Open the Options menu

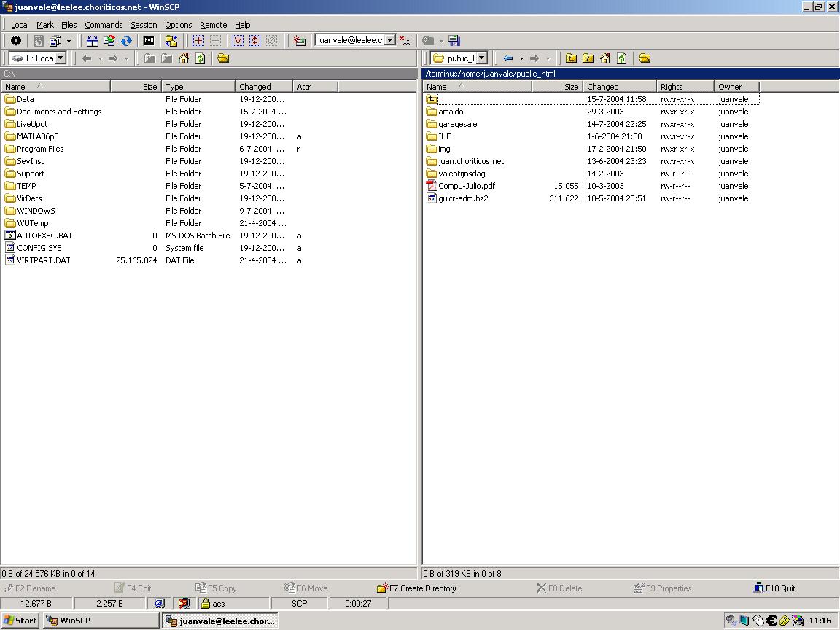(x=179, y=25)
